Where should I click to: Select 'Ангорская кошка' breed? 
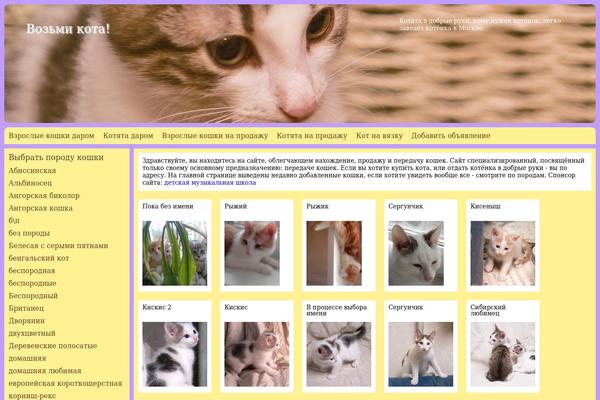[41, 208]
